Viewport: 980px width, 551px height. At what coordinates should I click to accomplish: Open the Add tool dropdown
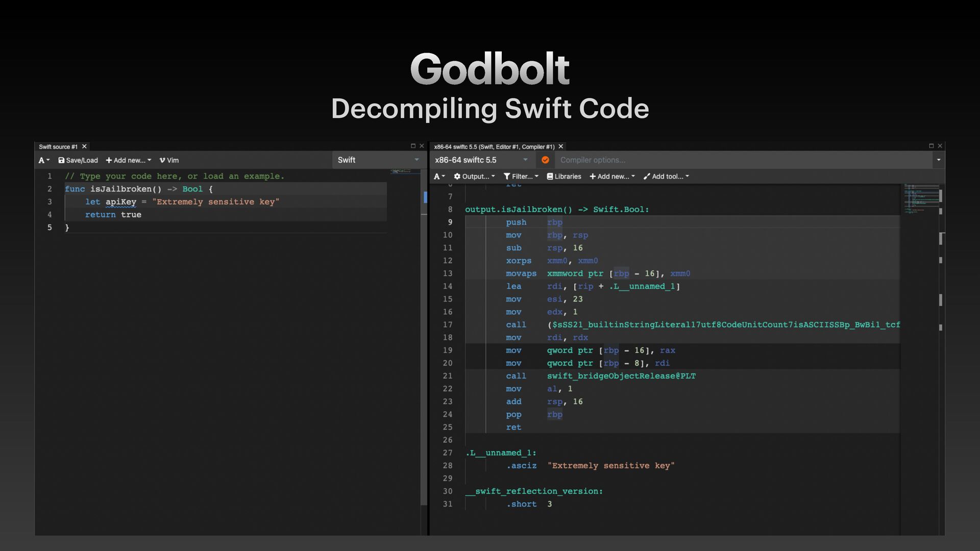click(x=667, y=177)
